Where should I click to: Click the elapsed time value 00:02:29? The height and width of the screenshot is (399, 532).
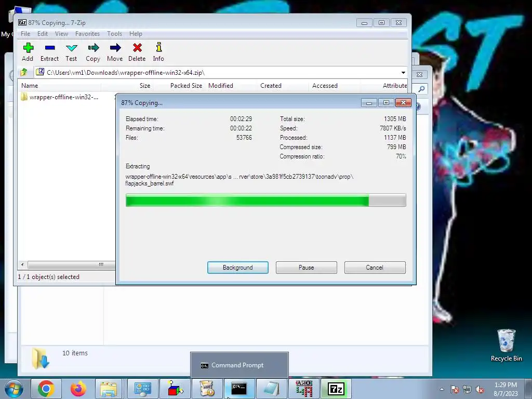[241, 119]
